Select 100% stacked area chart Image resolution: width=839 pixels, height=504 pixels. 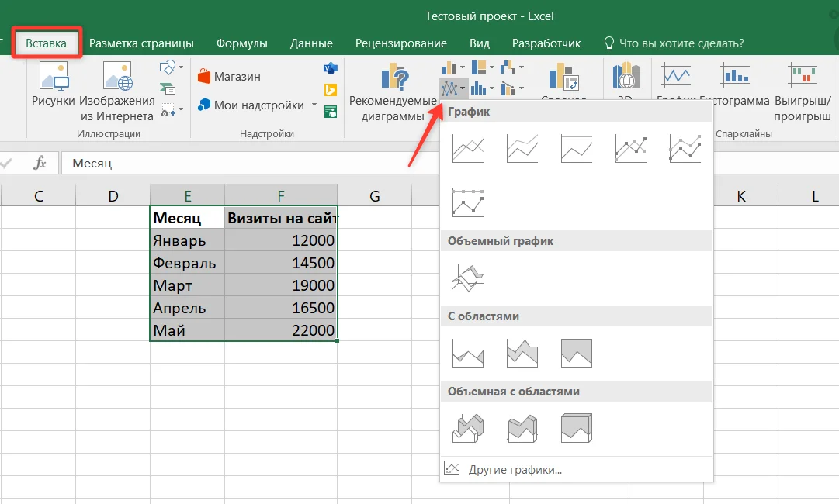click(576, 353)
